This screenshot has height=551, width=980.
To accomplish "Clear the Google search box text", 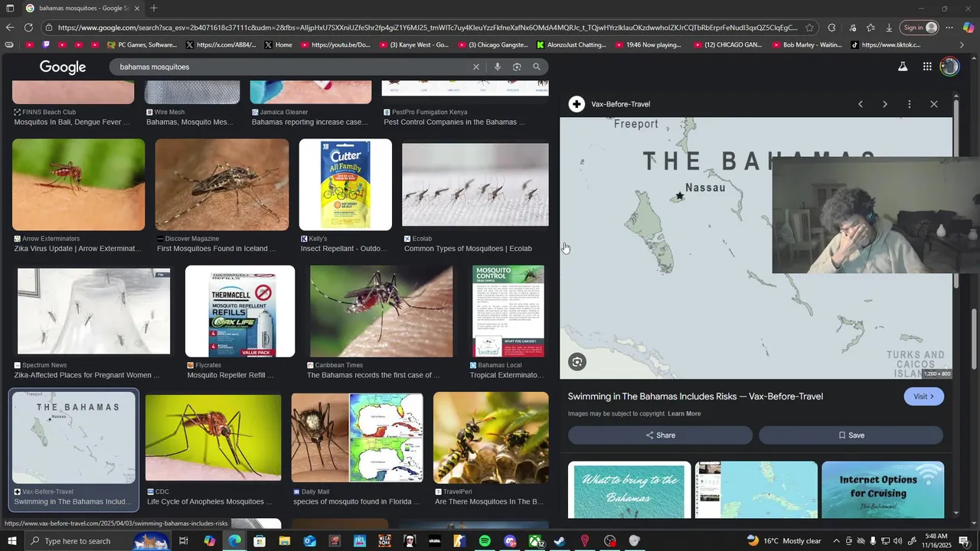I will tap(475, 67).
